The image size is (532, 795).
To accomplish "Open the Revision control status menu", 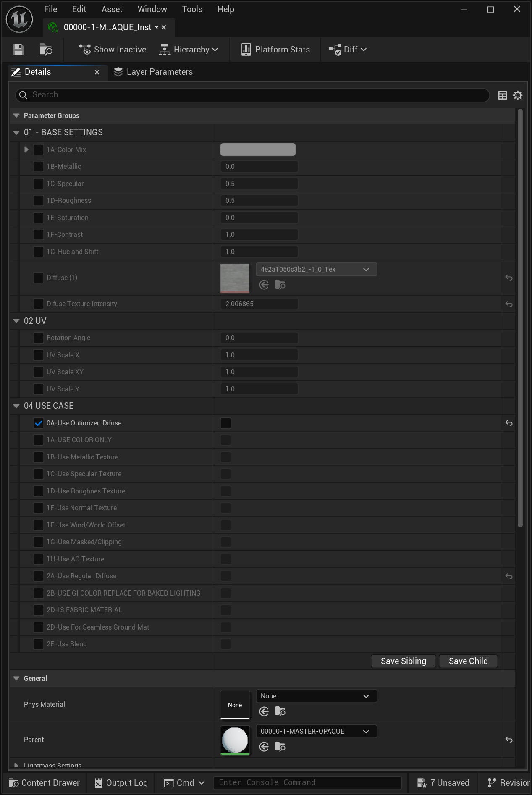I will tap(508, 783).
